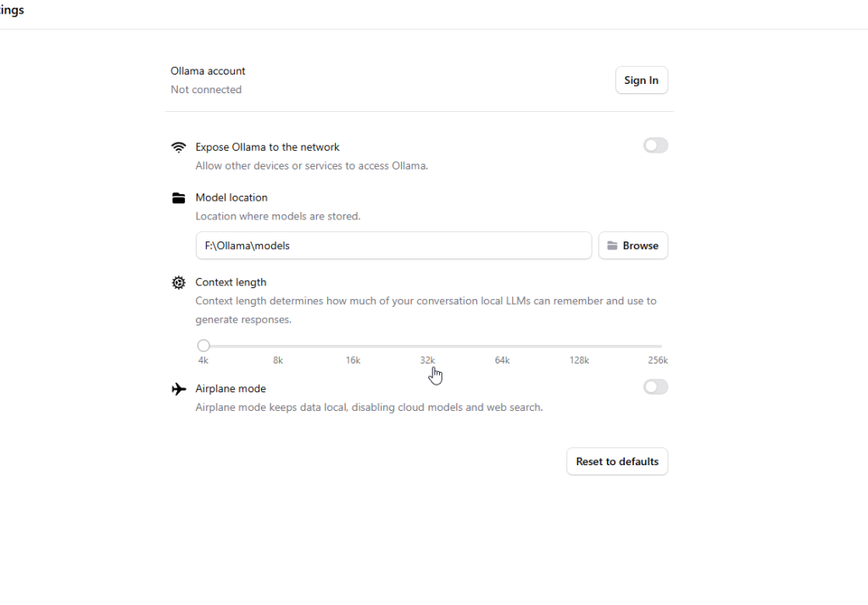Click the context length slider handle
This screenshot has height=605, width=868.
pos(203,346)
